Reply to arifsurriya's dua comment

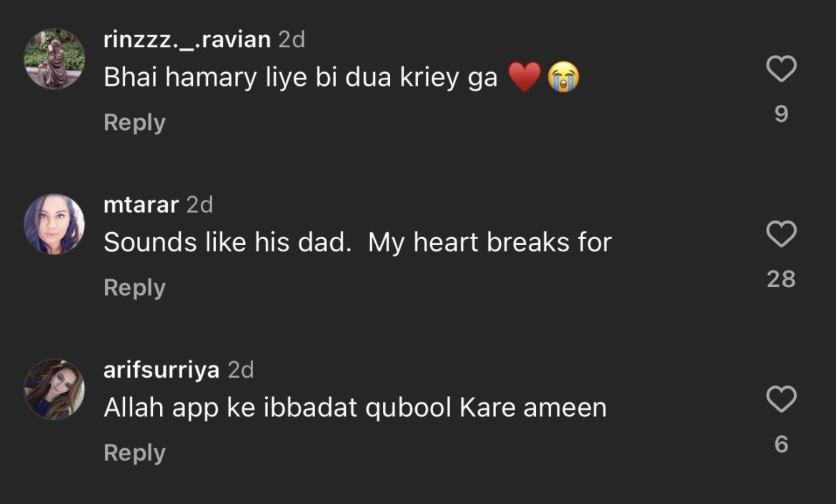[134, 453]
